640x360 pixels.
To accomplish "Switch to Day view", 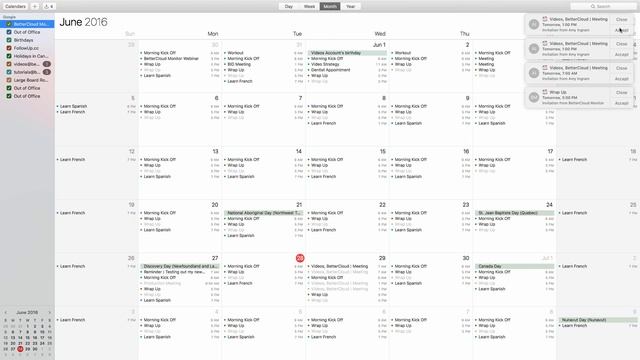I will [x=289, y=7].
